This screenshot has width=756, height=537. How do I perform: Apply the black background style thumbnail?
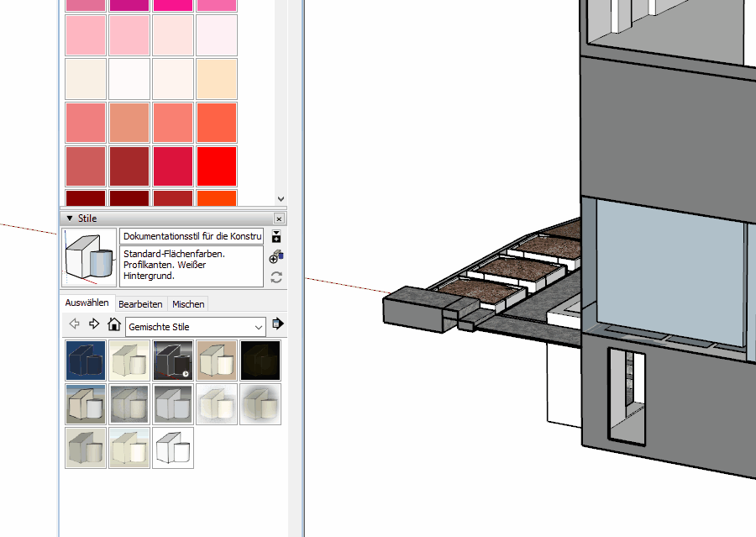[x=260, y=361]
